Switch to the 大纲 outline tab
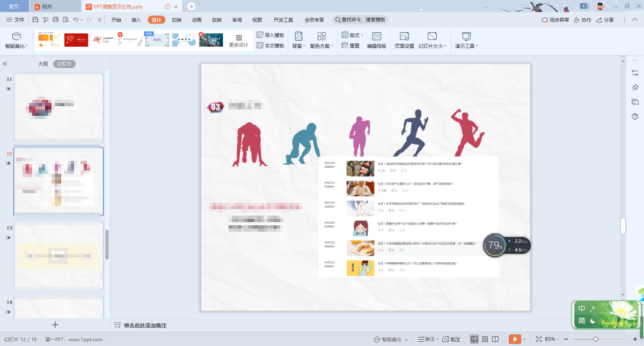The height and width of the screenshot is (346, 644). point(42,63)
